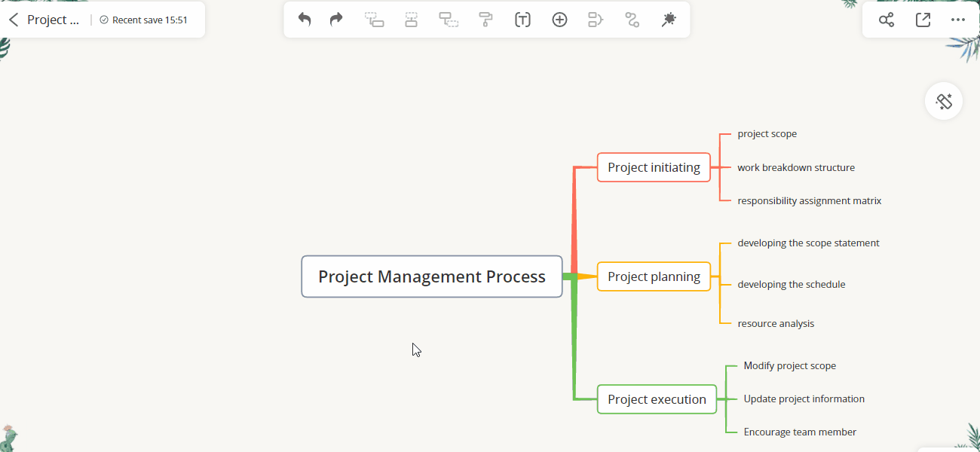The image size is (980, 452).
Task: Click the truncated Project file name
Action: pos(53,20)
